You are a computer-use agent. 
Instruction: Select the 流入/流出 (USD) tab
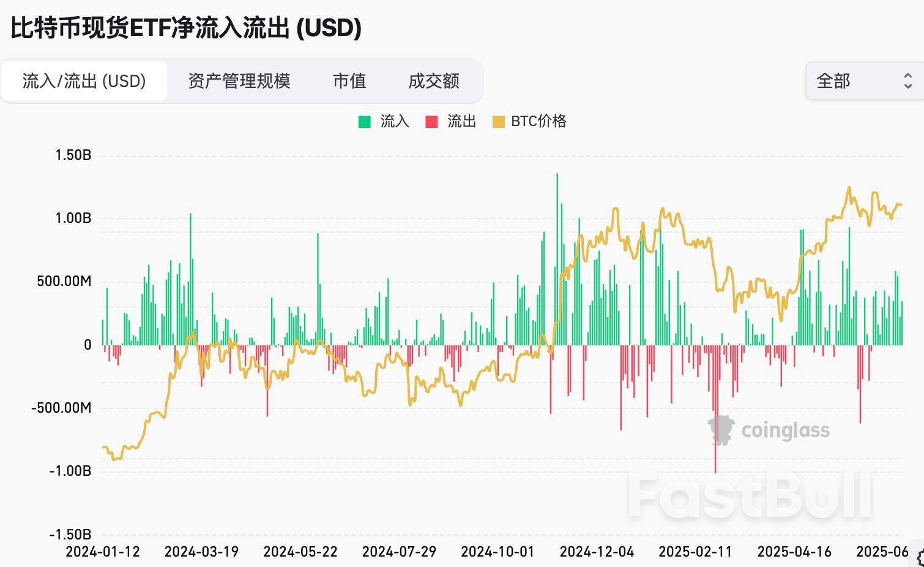tap(84, 81)
